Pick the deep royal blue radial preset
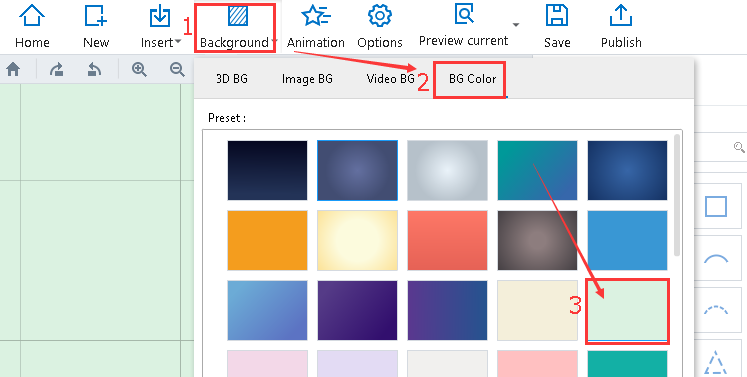Viewport: 747px width, 377px height. pos(627,170)
